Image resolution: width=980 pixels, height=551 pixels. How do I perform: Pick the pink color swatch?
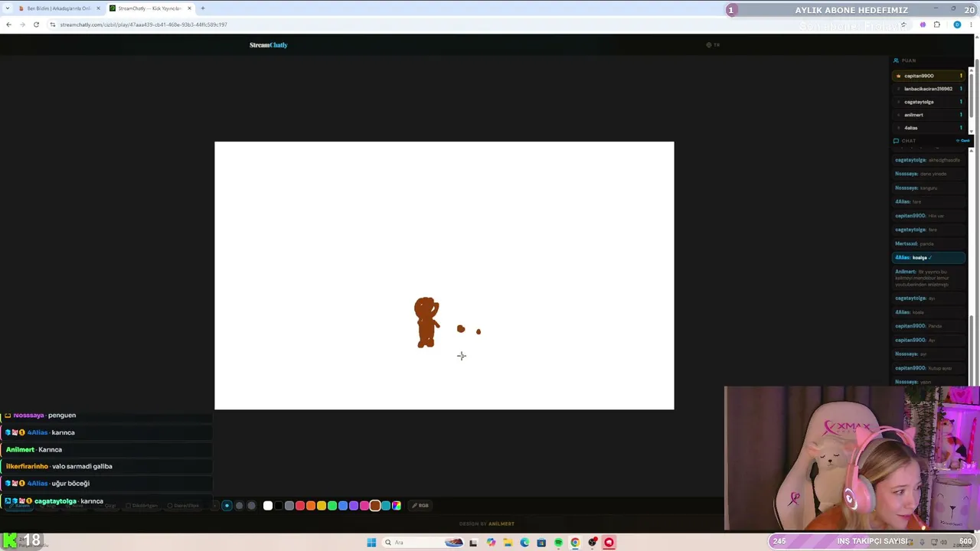click(364, 505)
